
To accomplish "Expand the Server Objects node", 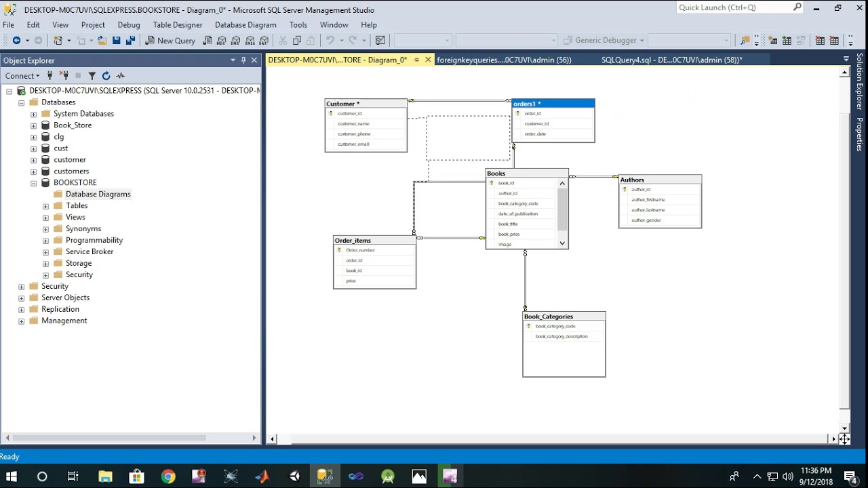I will (21, 298).
